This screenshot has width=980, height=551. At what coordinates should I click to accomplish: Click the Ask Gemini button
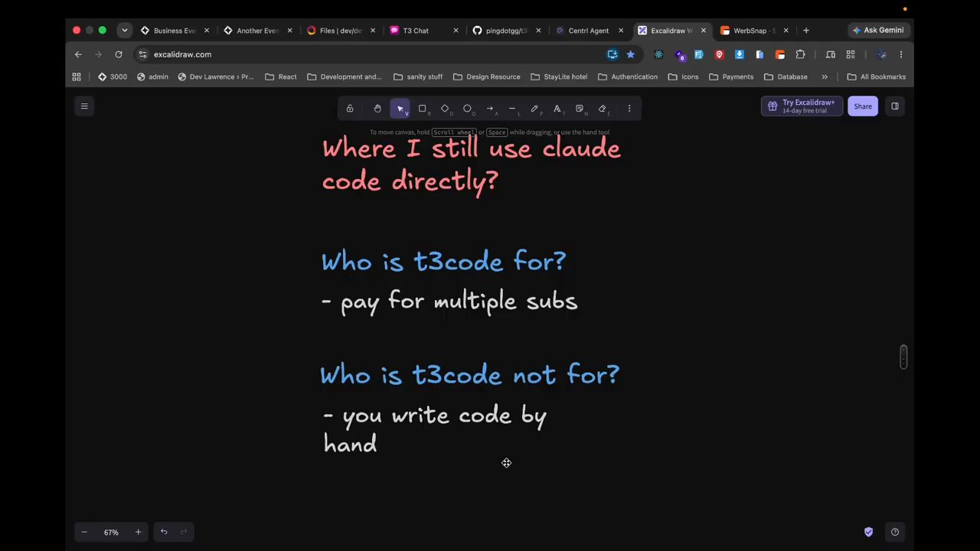coord(878,31)
